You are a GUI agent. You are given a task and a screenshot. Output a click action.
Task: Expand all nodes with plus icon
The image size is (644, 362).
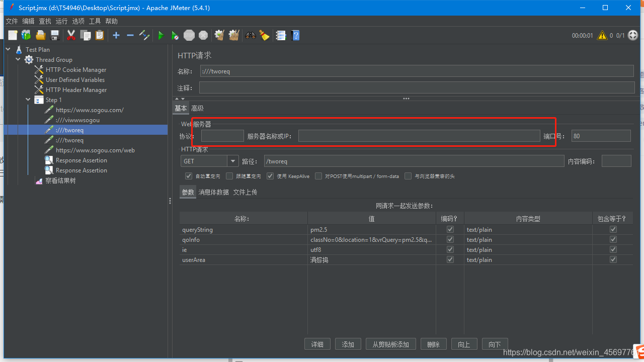click(116, 35)
